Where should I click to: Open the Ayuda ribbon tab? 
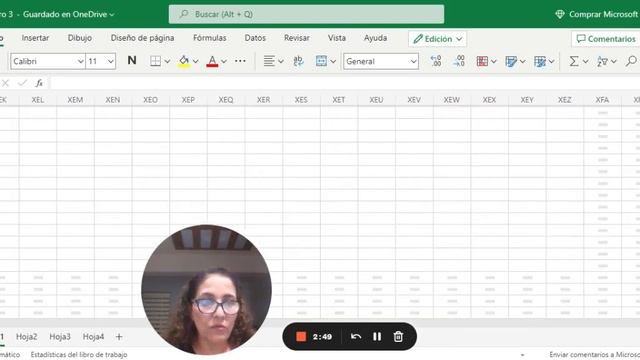(376, 38)
